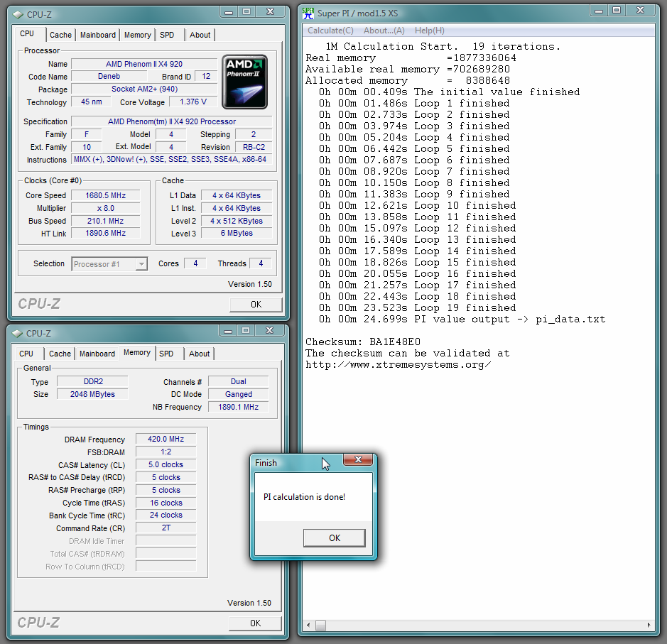Viewport: 667px width, 644px height.
Task: Click the memory Size value 2048 MBytes
Action: [x=93, y=395]
